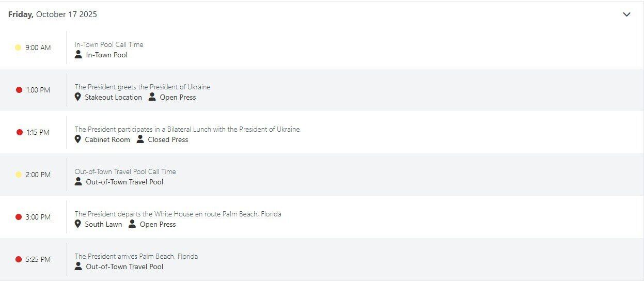Click the person icon beside Open Press at 3:00 PM

pos(132,224)
